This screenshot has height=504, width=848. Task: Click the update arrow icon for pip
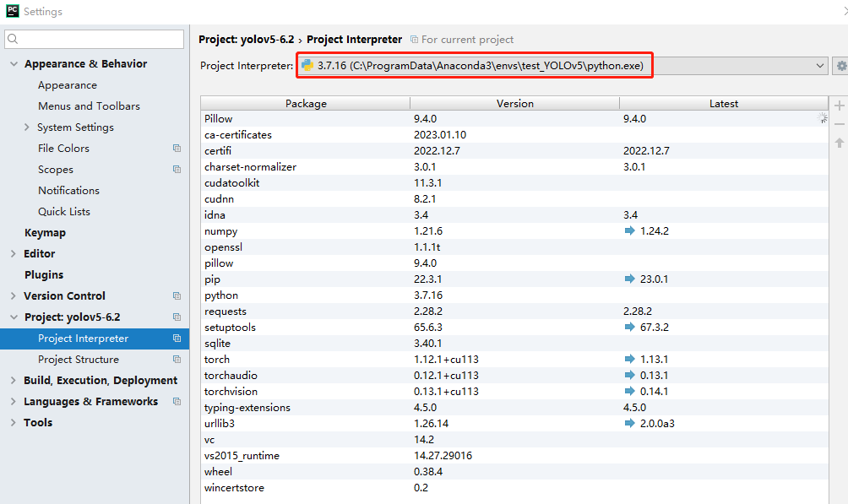(x=629, y=279)
